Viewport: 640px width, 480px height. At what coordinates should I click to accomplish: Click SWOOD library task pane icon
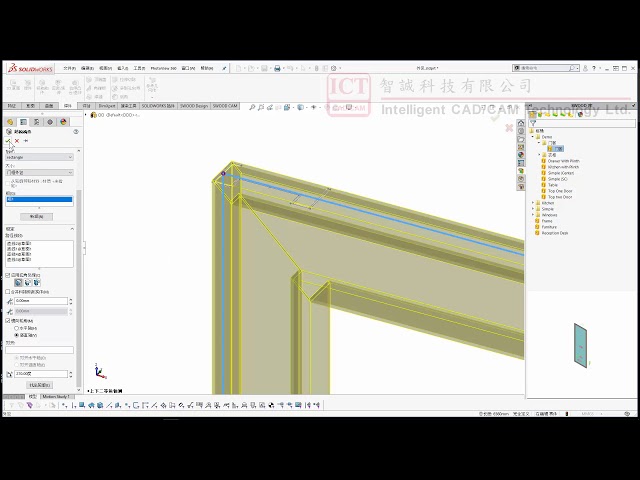(x=521, y=171)
